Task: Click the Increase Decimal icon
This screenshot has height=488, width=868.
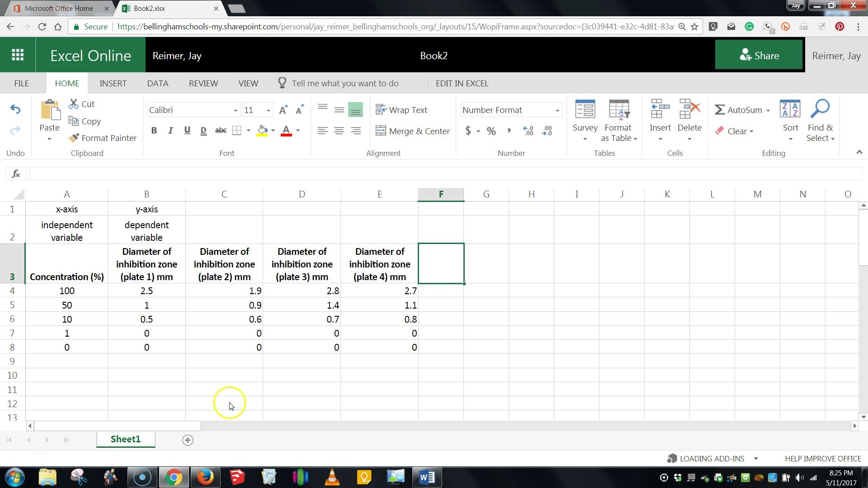Action: pyautogui.click(x=528, y=131)
